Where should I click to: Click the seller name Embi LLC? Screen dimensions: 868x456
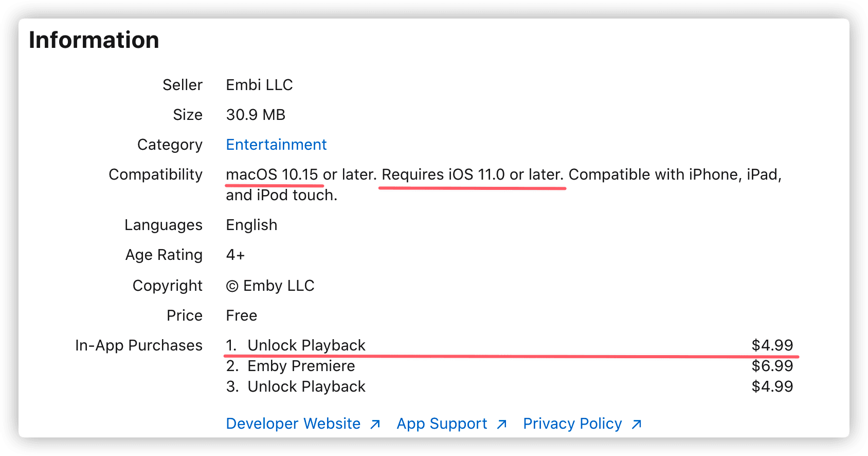point(259,85)
